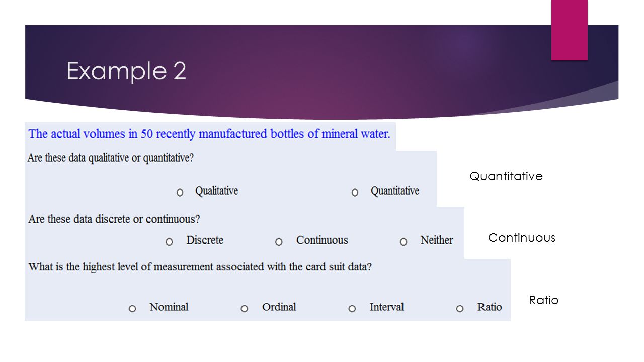
Task: Pick the Neither radio option
Action: tap(404, 242)
